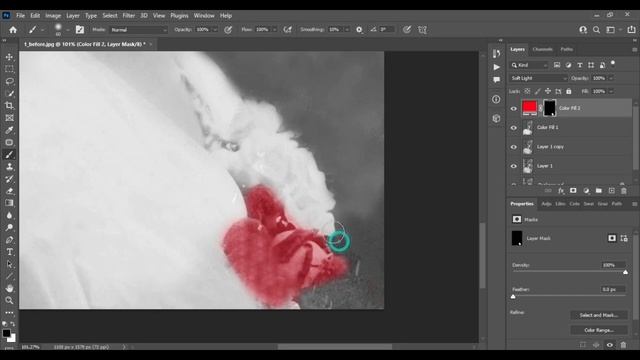Toggle airbrush-style build-up button
This screenshot has width=640, height=360.
[x=288, y=30]
